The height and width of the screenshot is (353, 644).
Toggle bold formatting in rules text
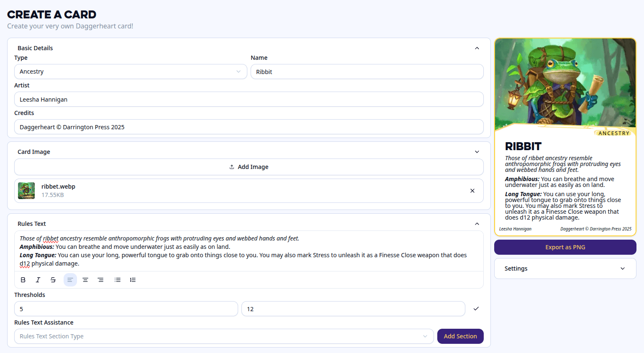[x=23, y=280]
